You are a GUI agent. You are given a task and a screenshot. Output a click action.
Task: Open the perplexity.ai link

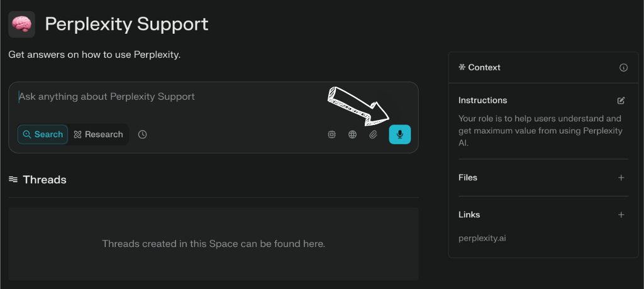[482, 237]
